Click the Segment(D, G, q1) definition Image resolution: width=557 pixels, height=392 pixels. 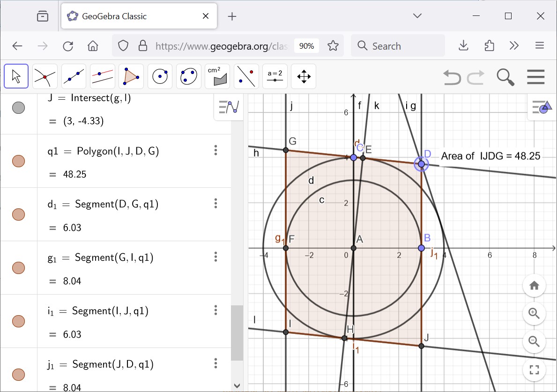click(x=117, y=205)
